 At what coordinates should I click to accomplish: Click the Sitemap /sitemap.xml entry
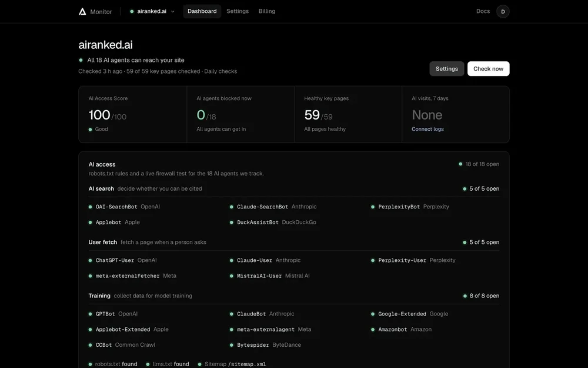[232, 364]
